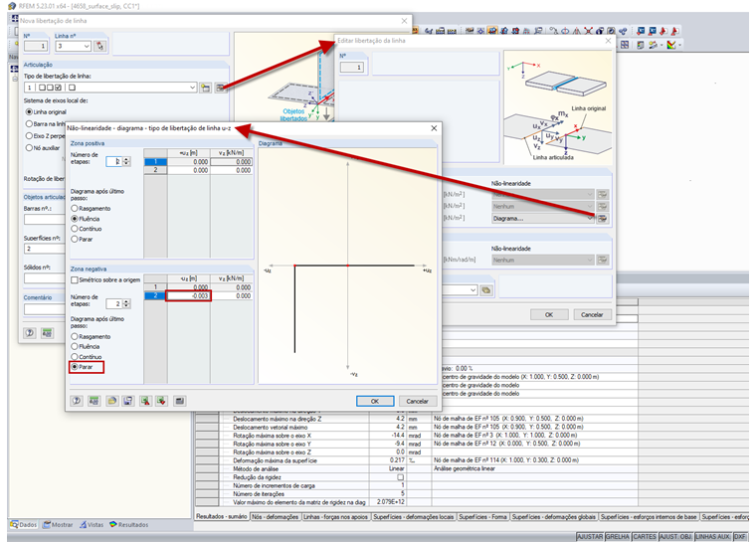Click blue ellipse icon in main toolbar
Image resolution: width=756 pixels, height=542 pixels.
tap(565, 31)
